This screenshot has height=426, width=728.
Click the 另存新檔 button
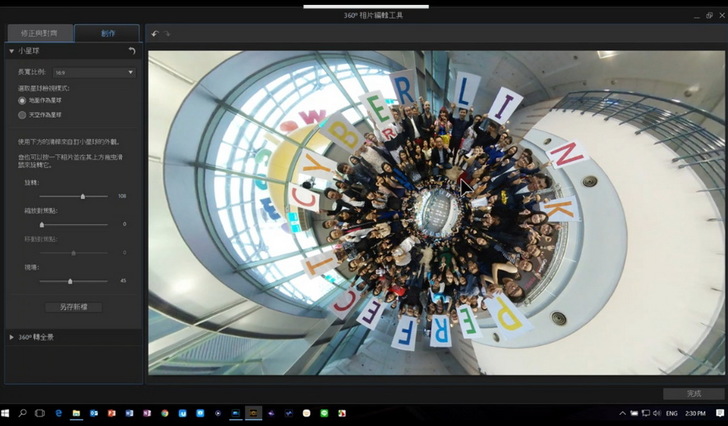(73, 307)
